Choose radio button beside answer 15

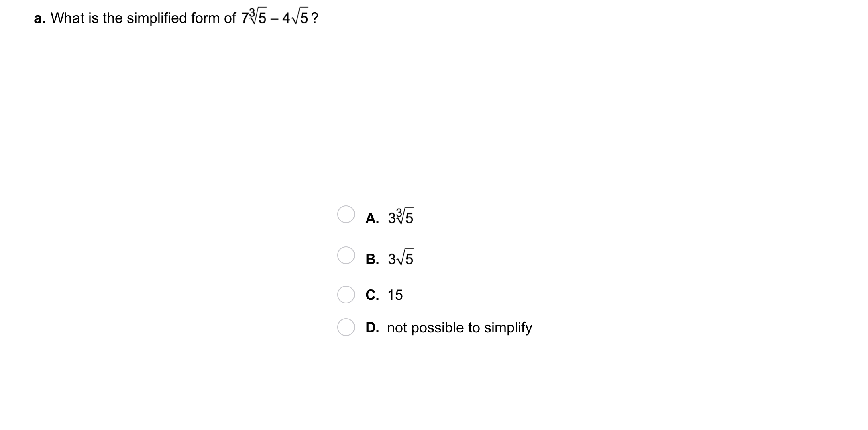346,295
